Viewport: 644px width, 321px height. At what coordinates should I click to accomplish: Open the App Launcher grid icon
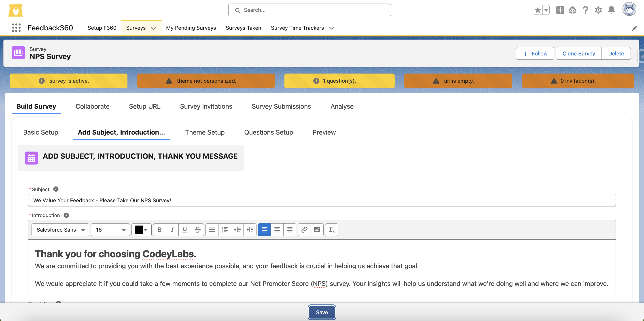[16, 28]
